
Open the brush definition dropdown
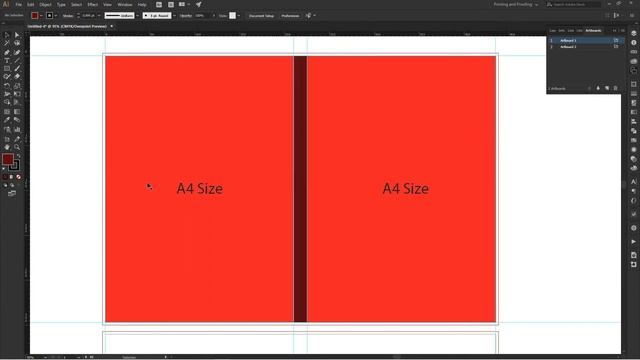coord(174,16)
